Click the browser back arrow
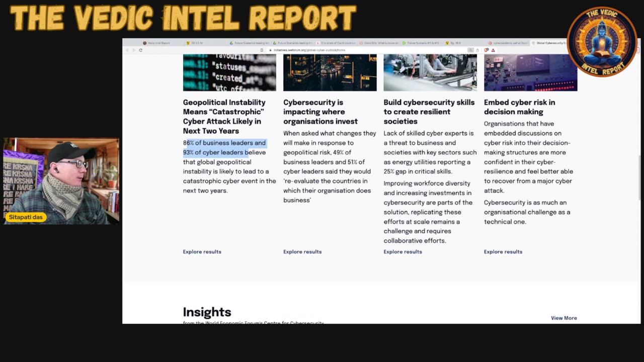The image size is (644, 362). pos(127,50)
